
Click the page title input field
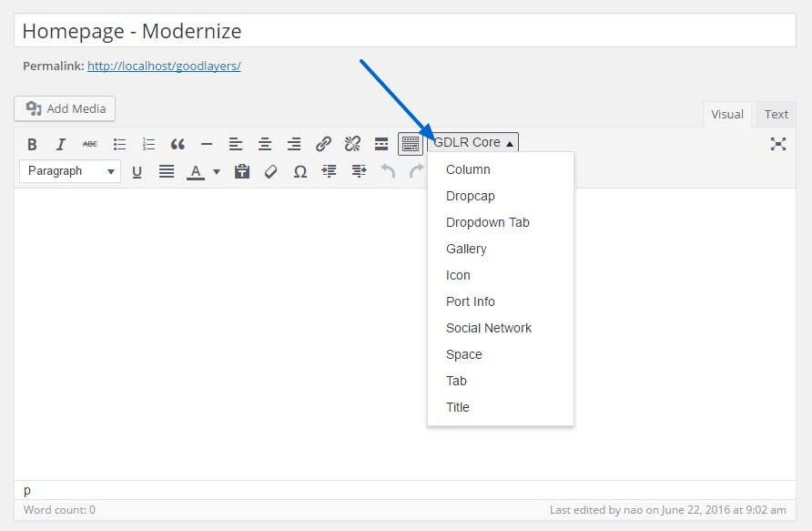[x=405, y=31]
